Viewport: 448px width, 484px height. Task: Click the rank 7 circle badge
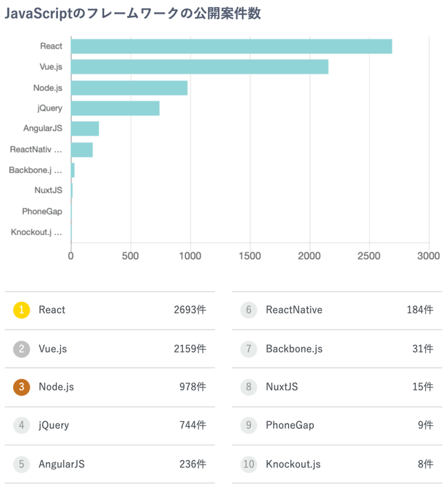coord(248,349)
